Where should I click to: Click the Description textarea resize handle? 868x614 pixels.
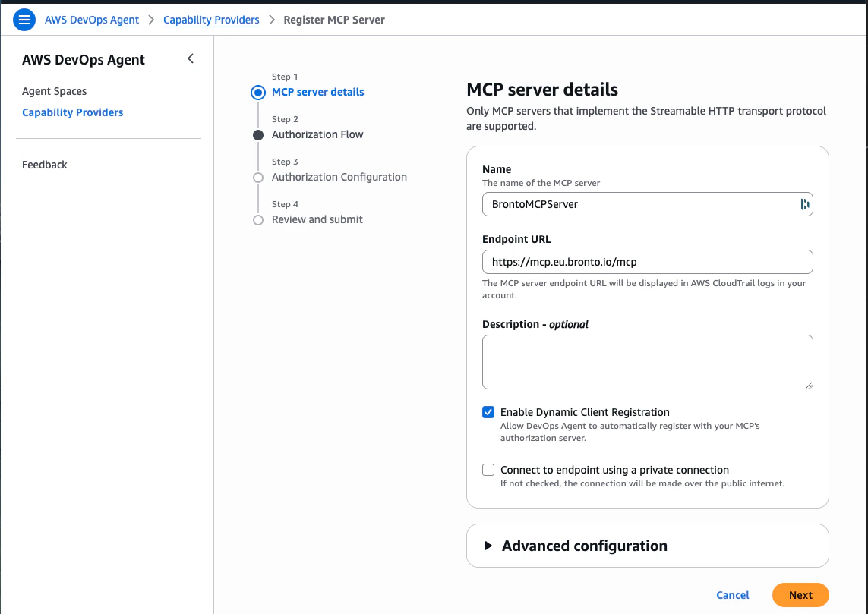coord(809,385)
